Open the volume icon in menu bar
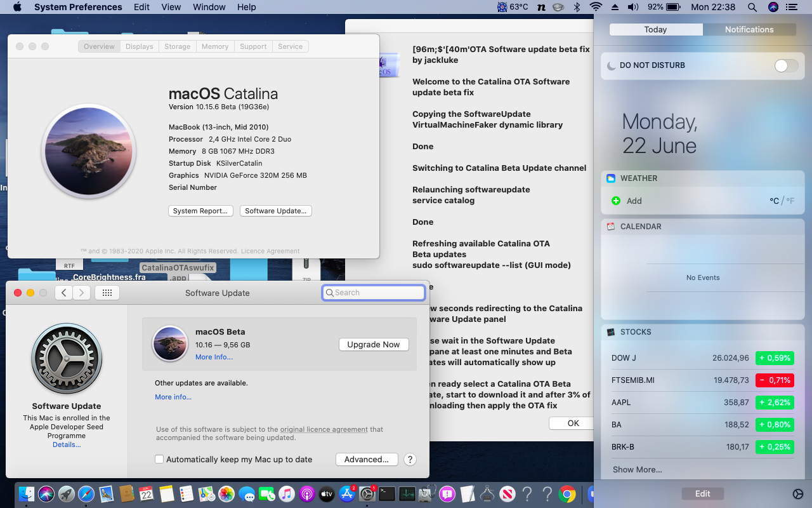Viewport: 812px width, 508px height. tap(633, 7)
